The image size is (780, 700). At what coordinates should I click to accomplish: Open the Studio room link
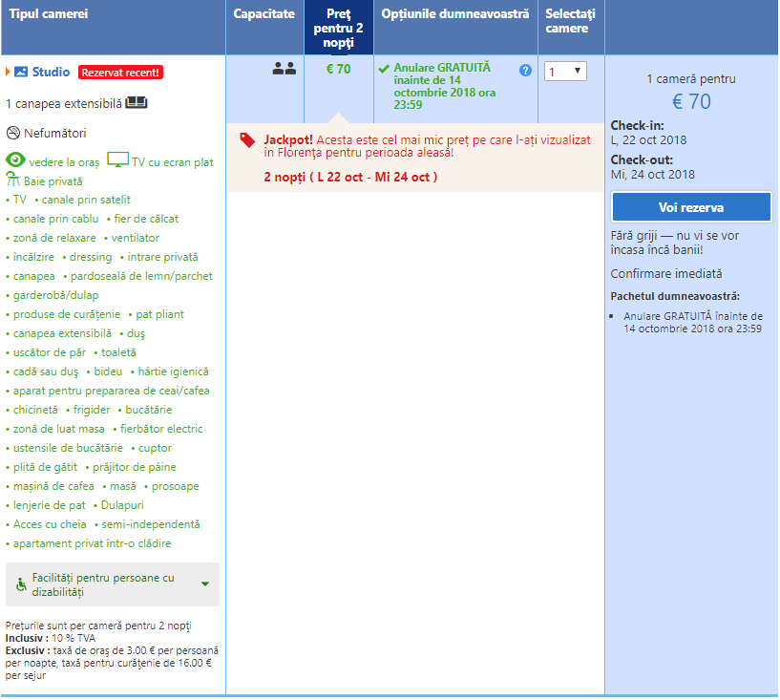coord(51,72)
